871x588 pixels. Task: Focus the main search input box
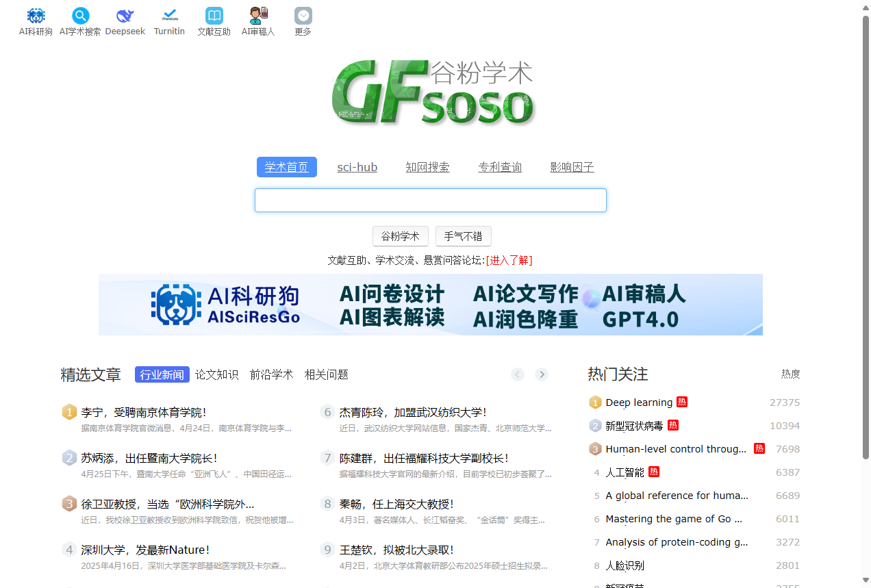pos(430,201)
